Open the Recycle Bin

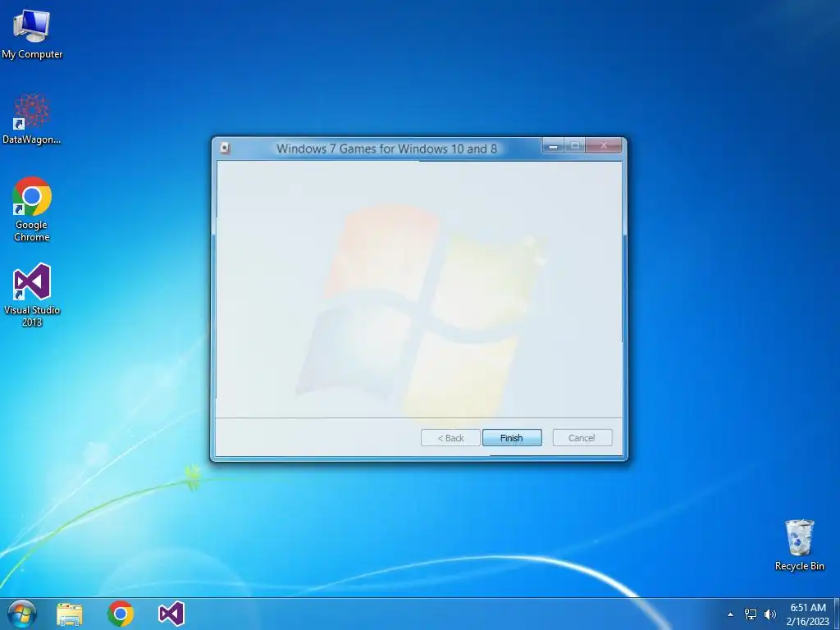(x=799, y=545)
